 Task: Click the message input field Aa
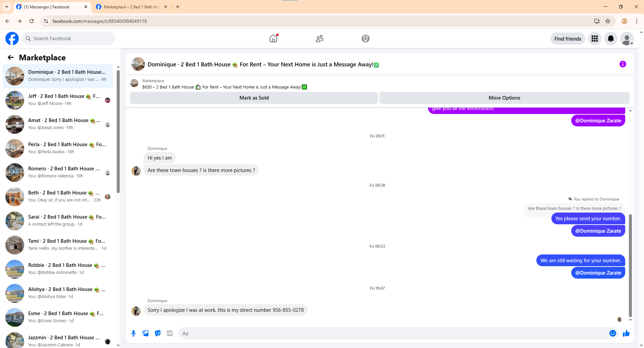click(392, 333)
